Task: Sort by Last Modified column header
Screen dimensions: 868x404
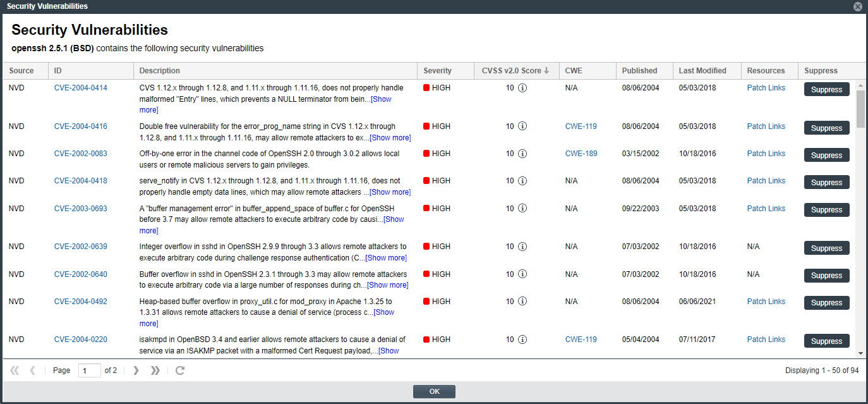Action: pyautogui.click(x=707, y=71)
